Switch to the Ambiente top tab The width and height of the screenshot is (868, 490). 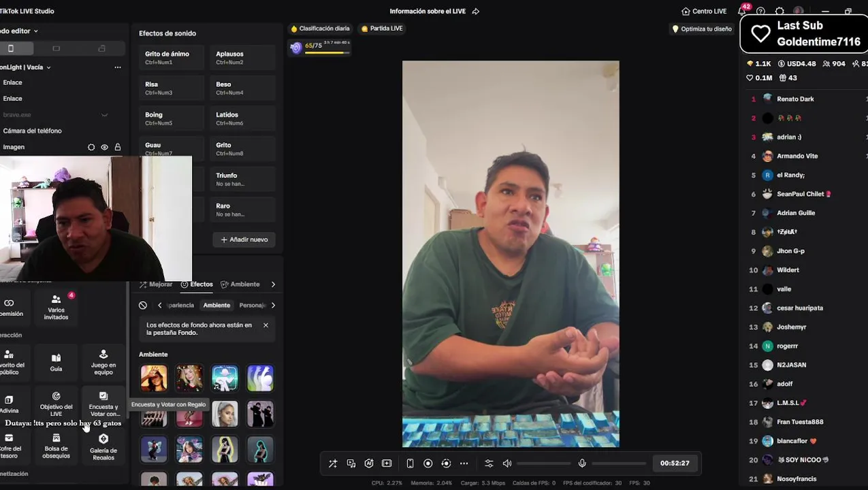240,284
